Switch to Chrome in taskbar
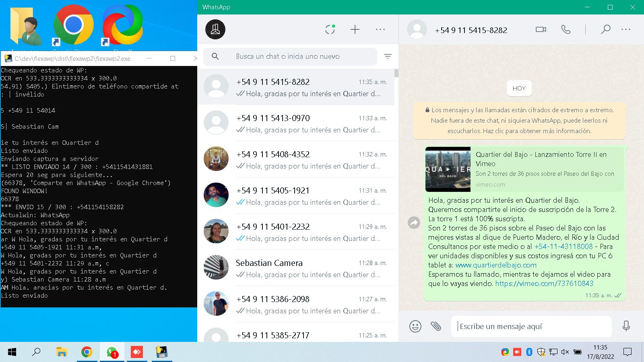The image size is (644, 362). point(87,352)
